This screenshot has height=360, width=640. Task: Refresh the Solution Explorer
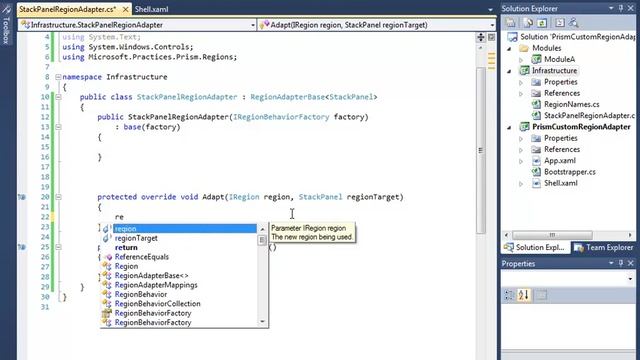[x=542, y=23]
